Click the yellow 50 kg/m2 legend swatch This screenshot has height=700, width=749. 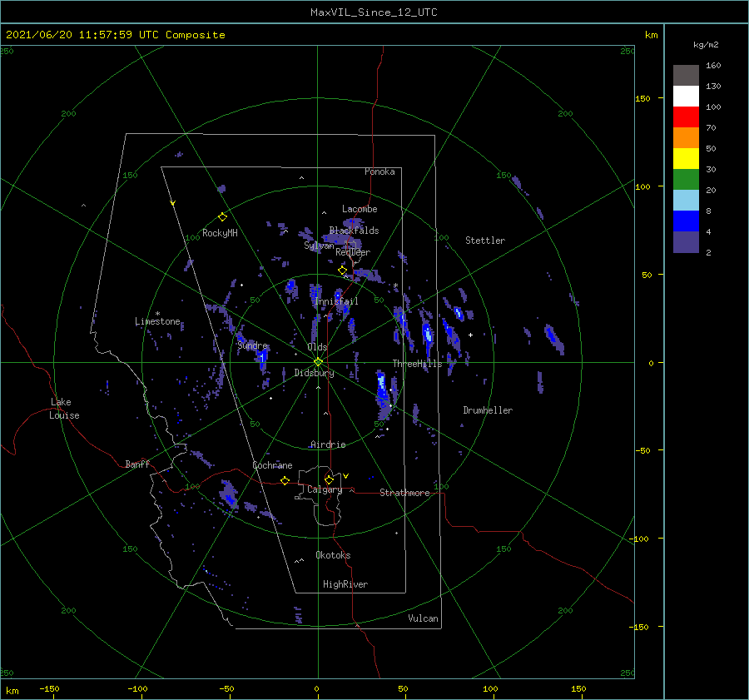[686, 159]
